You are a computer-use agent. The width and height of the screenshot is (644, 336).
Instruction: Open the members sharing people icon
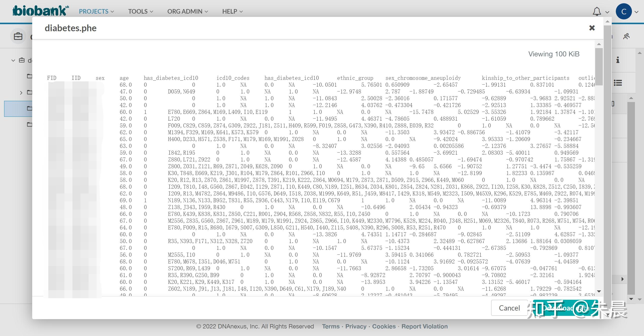[626, 36]
